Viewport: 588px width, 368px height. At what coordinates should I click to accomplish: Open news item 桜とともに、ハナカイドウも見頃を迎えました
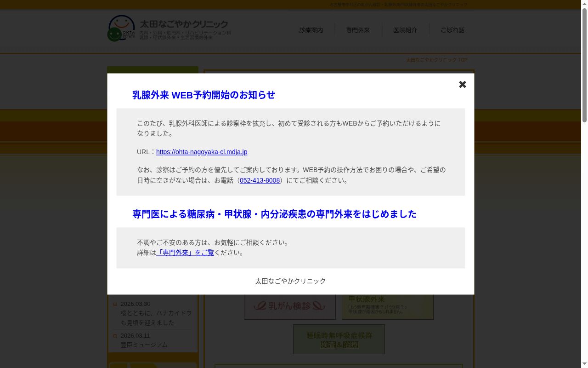pos(156,318)
